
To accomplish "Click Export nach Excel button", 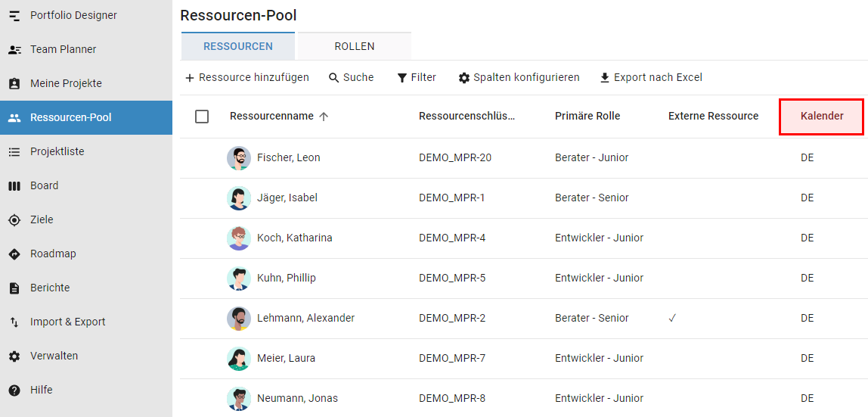I will [x=650, y=77].
